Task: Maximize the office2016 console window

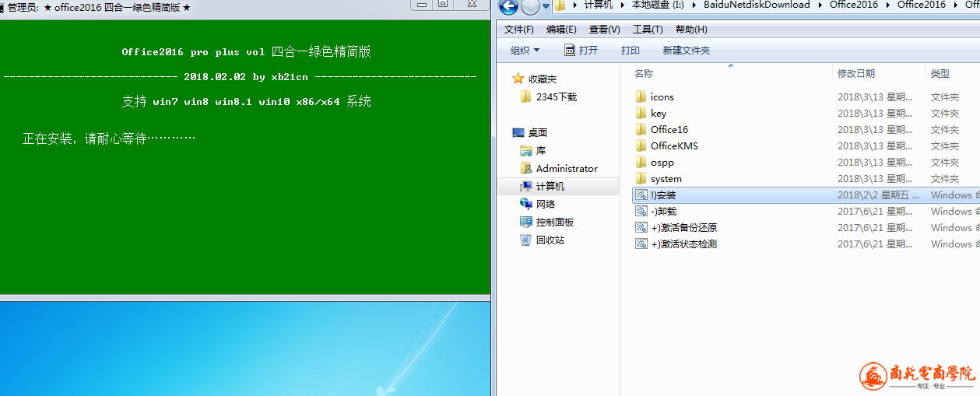Action: tap(443, 5)
